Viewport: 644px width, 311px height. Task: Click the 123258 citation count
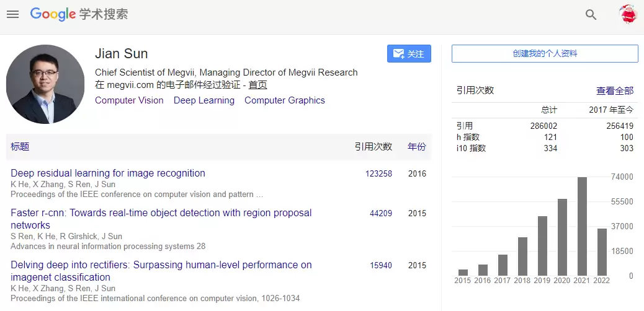378,173
